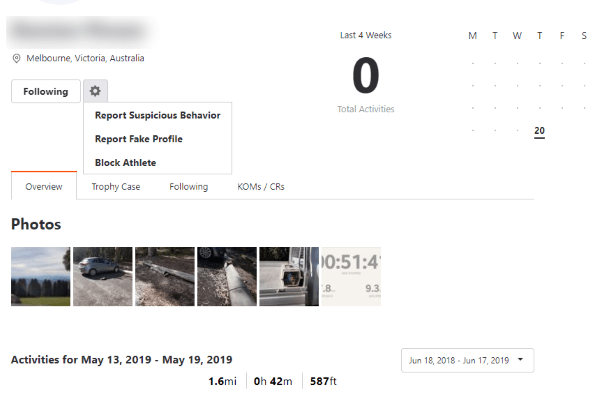Screen dimensions: 600x404
Task: View the fallen pole photo thumbnail
Action: [226, 276]
